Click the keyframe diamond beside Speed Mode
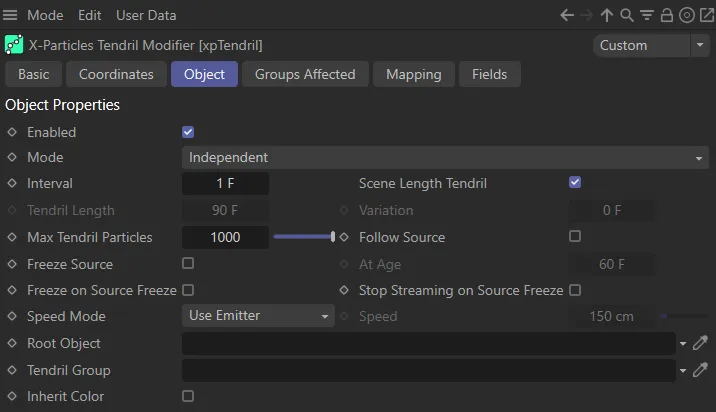The image size is (716, 412). [x=12, y=316]
